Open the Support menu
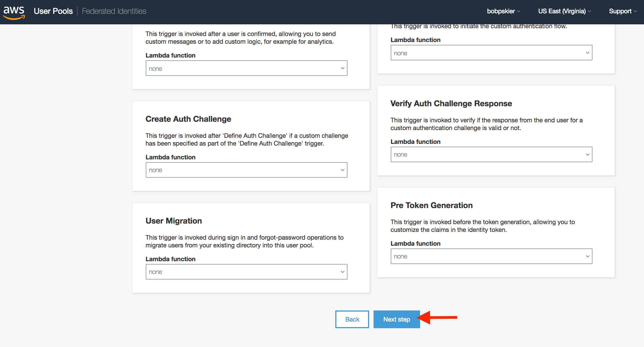 coord(623,11)
